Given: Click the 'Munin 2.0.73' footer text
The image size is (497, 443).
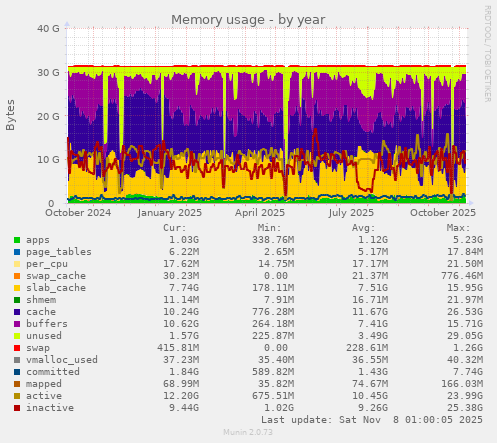Looking at the screenshot, I should tap(248, 432).
